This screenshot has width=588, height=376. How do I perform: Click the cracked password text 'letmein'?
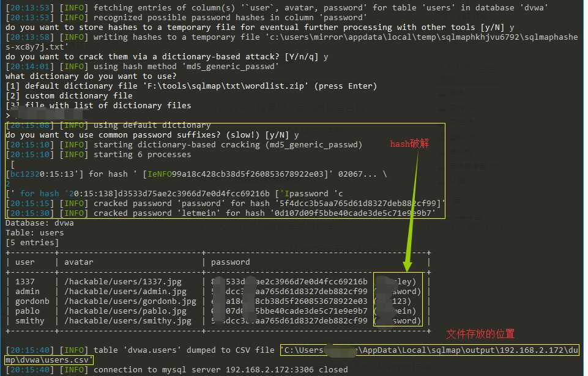click(x=199, y=213)
